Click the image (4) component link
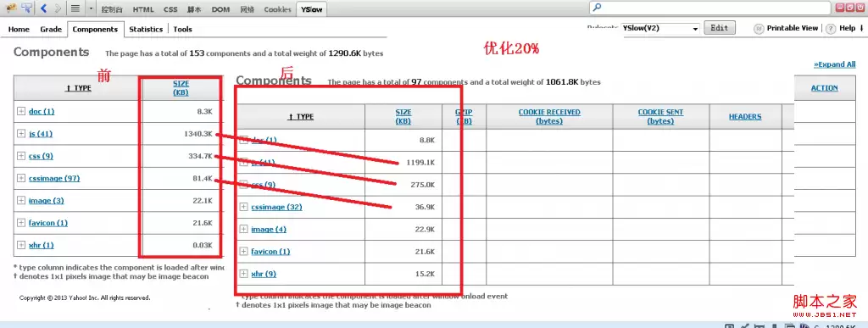 [x=269, y=229]
